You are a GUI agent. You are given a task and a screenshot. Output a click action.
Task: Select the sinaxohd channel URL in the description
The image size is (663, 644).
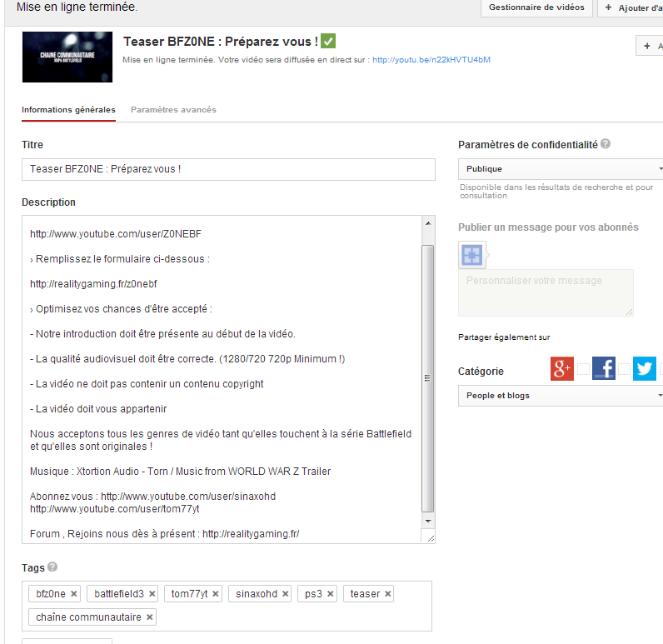(x=188, y=496)
